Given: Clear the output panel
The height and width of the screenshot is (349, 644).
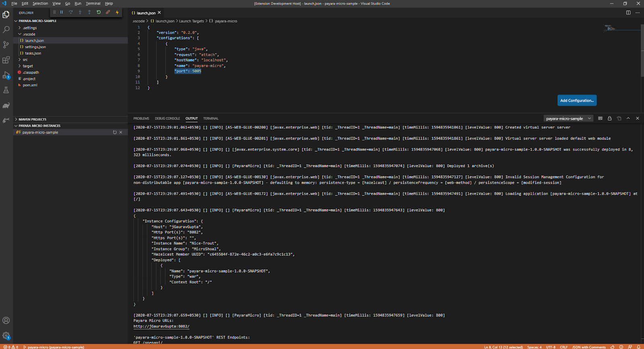Looking at the screenshot, I should tap(600, 119).
